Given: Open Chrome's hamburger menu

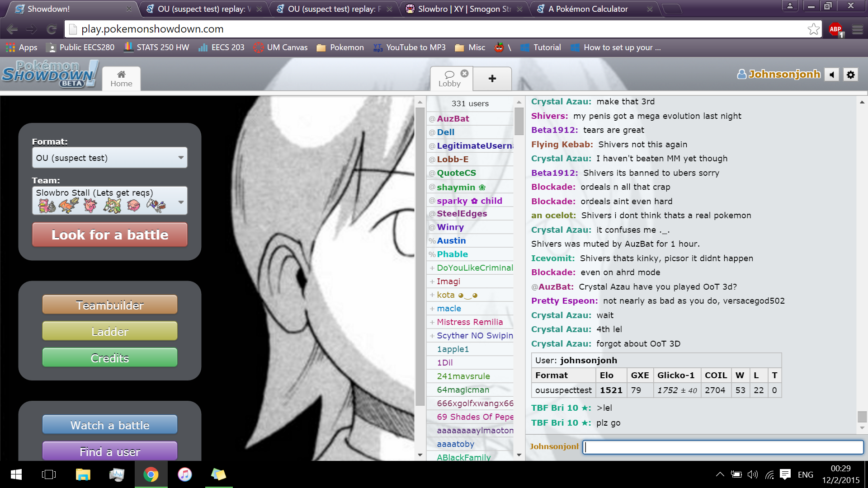Looking at the screenshot, I should [858, 28].
